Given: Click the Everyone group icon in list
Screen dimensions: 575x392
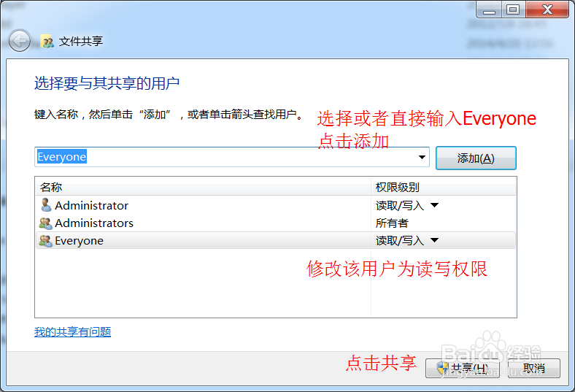Looking at the screenshot, I should pyautogui.click(x=45, y=241).
